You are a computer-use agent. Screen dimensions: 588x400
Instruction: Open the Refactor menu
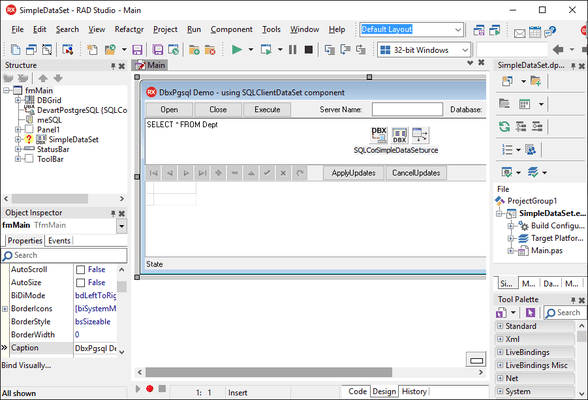click(129, 29)
